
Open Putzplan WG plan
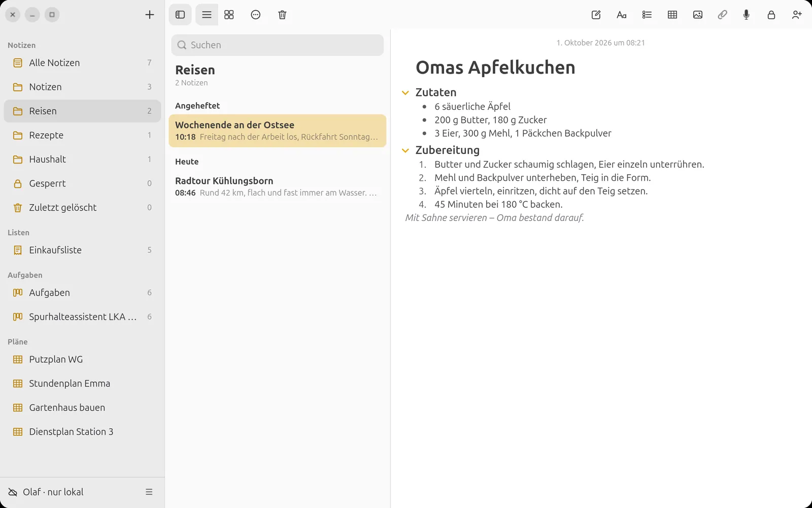(82, 359)
